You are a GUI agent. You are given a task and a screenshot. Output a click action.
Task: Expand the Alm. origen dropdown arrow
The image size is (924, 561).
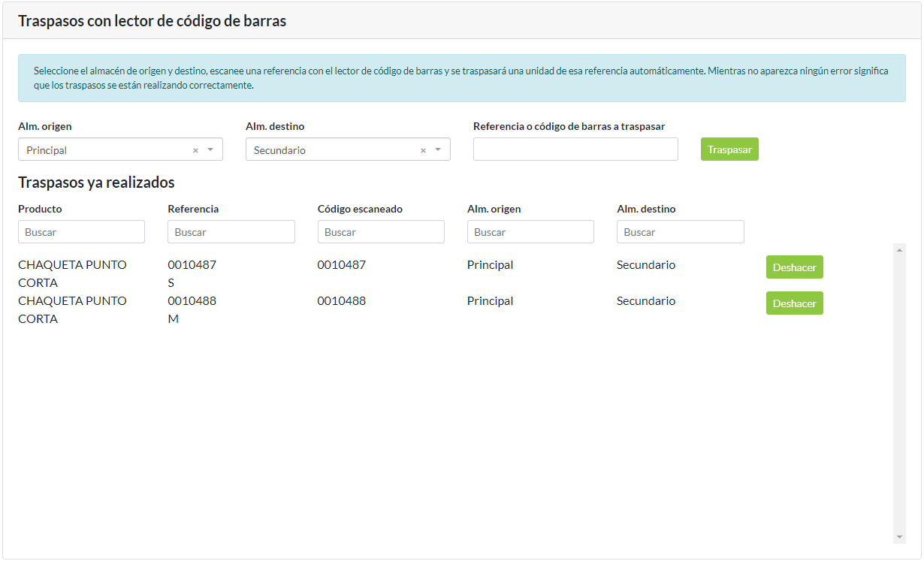tap(210, 150)
